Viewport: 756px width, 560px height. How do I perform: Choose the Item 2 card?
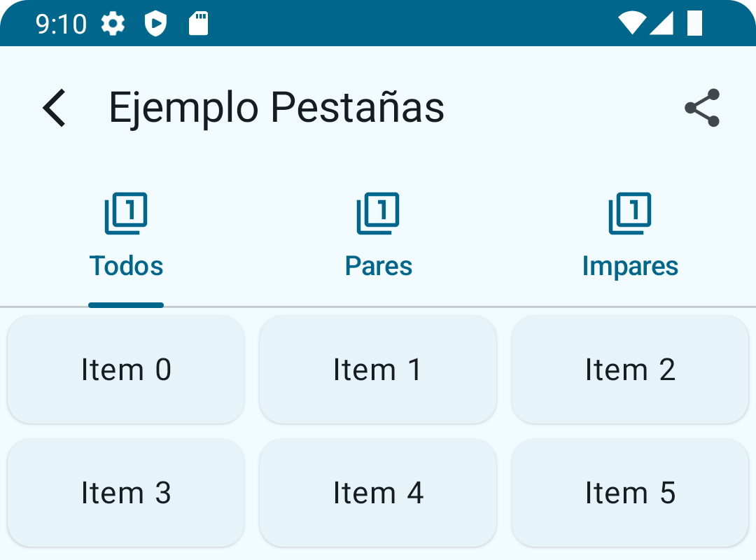[630, 370]
